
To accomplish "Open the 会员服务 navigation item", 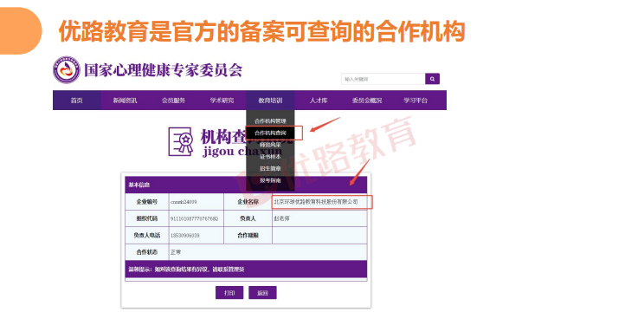I will click(173, 101).
